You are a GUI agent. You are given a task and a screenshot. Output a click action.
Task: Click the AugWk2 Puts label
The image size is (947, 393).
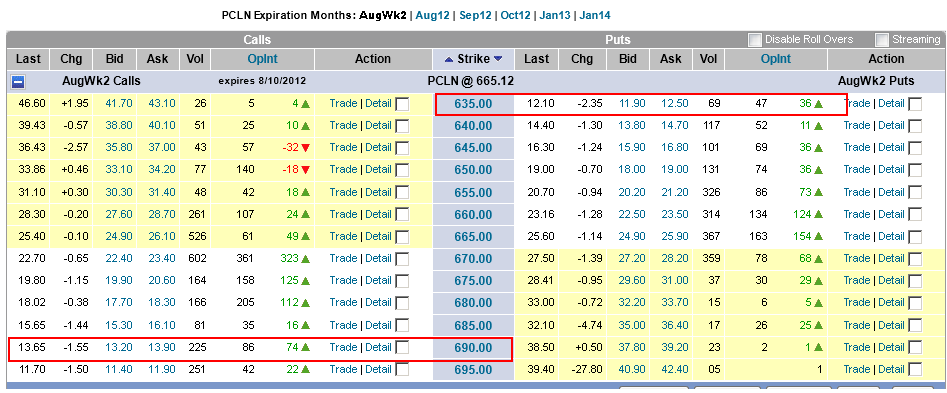876,81
